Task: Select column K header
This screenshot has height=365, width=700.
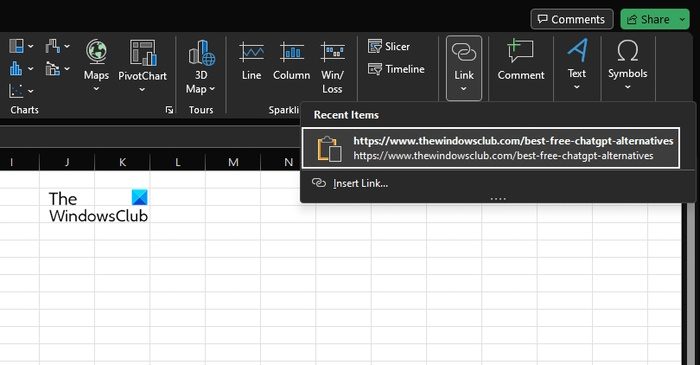Action: coord(122,162)
